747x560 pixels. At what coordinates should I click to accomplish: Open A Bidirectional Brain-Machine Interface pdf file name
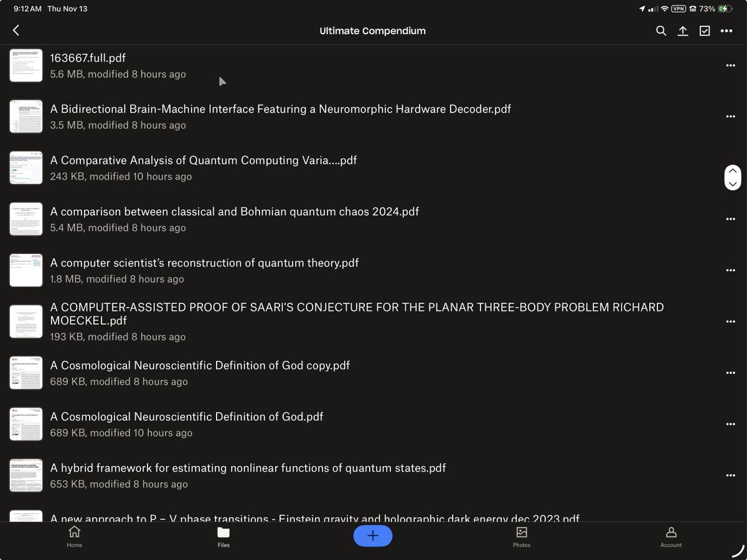(281, 109)
